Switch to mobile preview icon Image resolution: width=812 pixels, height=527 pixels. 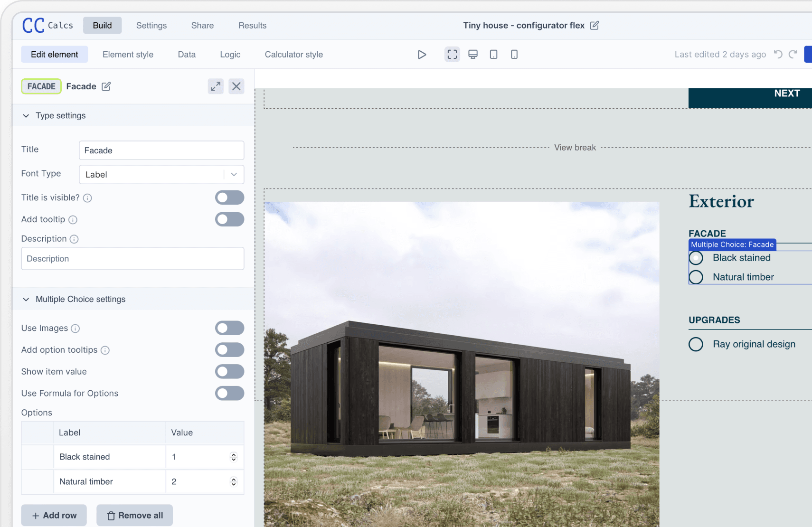514,55
